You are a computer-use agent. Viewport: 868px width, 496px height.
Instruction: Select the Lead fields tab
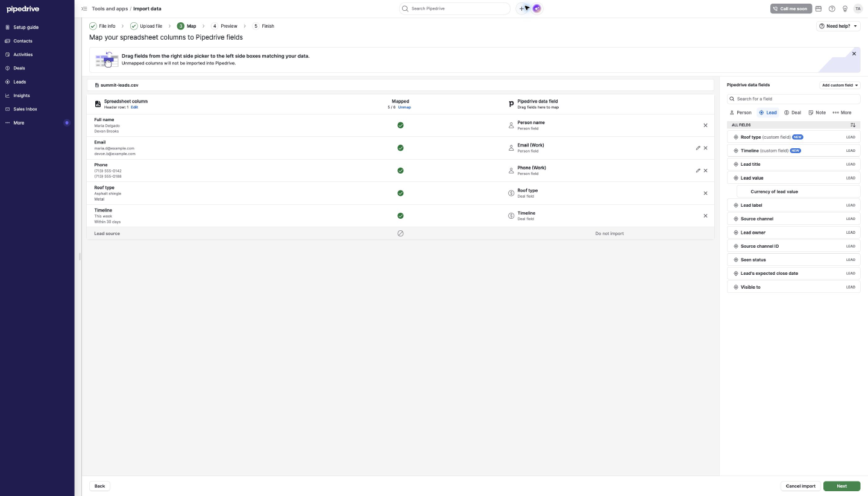coord(768,113)
